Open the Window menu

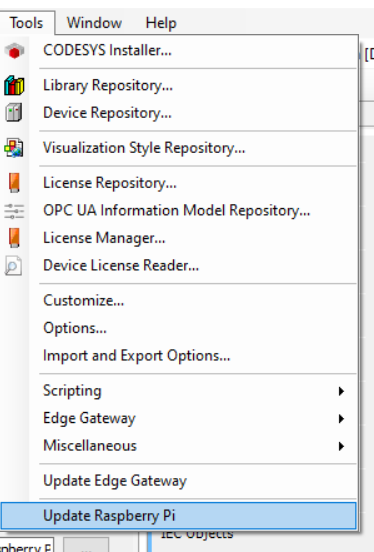[x=94, y=23]
